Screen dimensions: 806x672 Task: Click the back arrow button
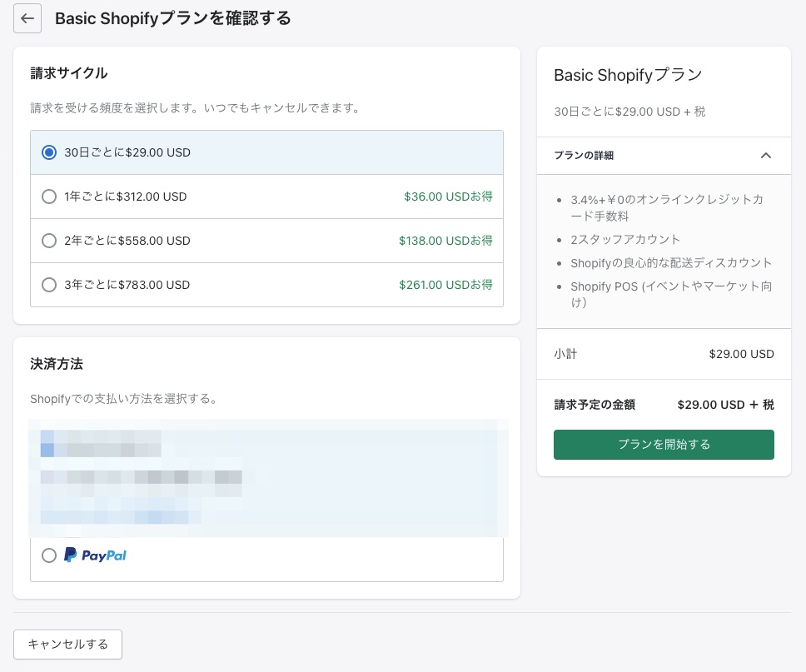(27, 18)
